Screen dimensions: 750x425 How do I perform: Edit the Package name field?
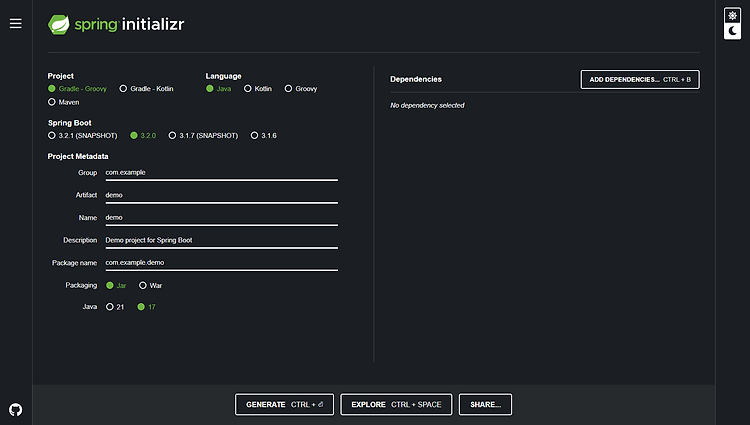pos(221,263)
